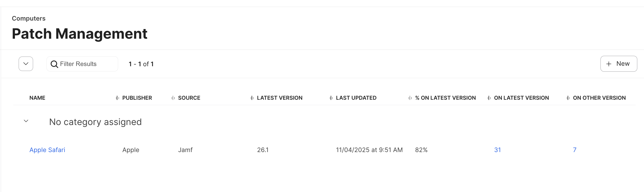Screen dimensions: 644x192
Task: Click the sort icon beside SOURCE column
Action: point(173,98)
